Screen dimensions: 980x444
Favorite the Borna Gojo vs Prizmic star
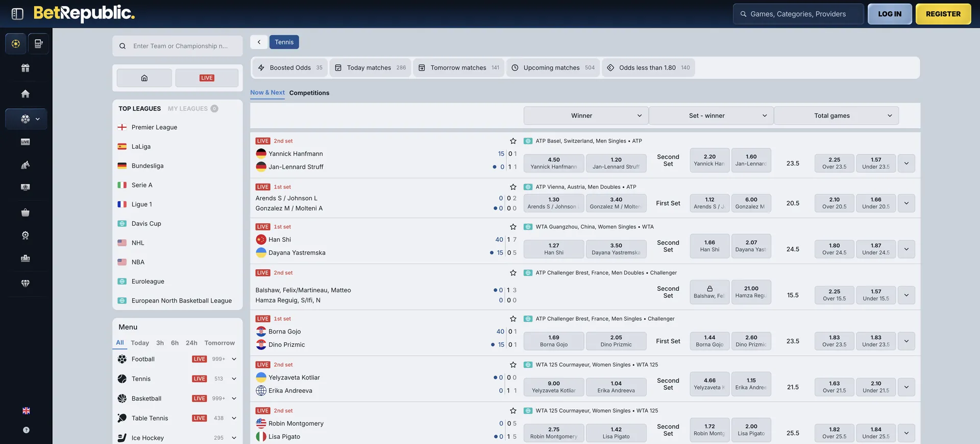pos(513,319)
